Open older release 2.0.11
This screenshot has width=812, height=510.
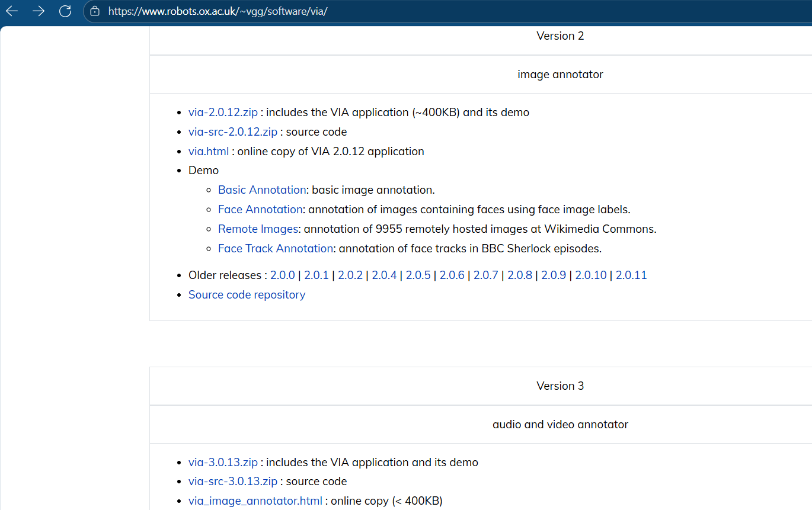(x=631, y=275)
